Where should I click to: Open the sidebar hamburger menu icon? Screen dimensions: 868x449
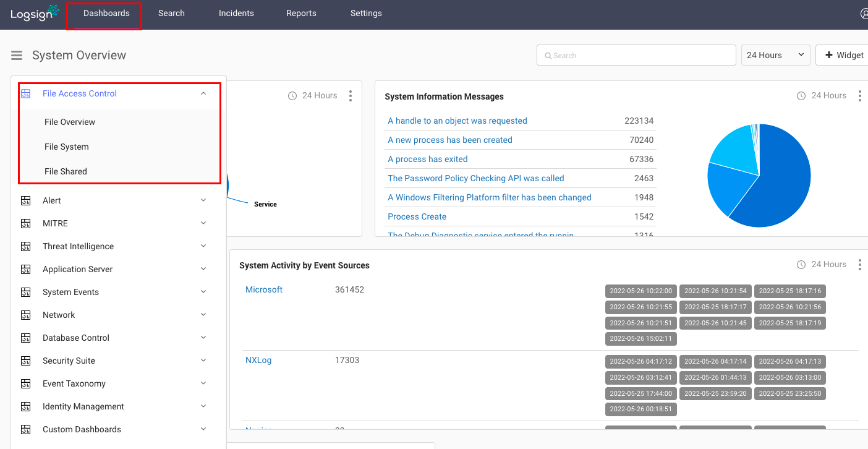(x=17, y=55)
